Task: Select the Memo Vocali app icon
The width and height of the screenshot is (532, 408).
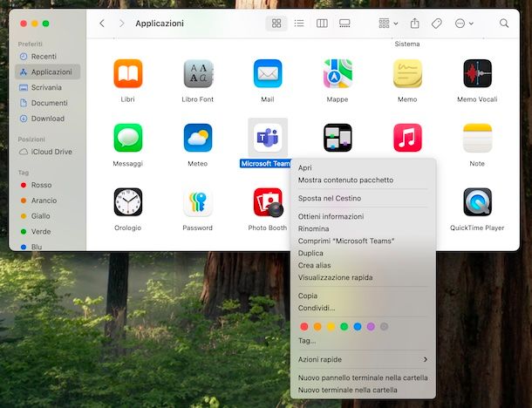Action: [x=477, y=73]
